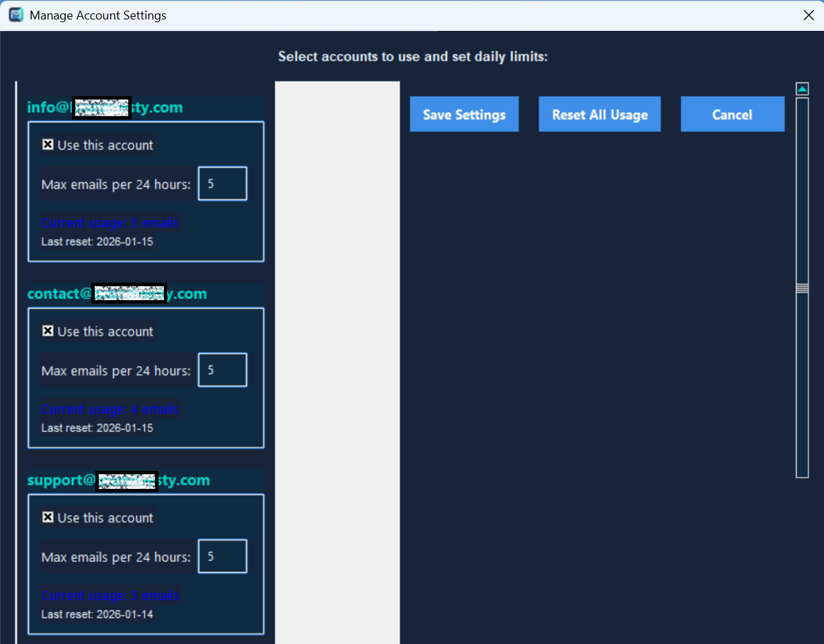Click the vertical scrollbar thumb grip
Image resolution: width=824 pixels, height=644 pixels.
click(x=802, y=288)
